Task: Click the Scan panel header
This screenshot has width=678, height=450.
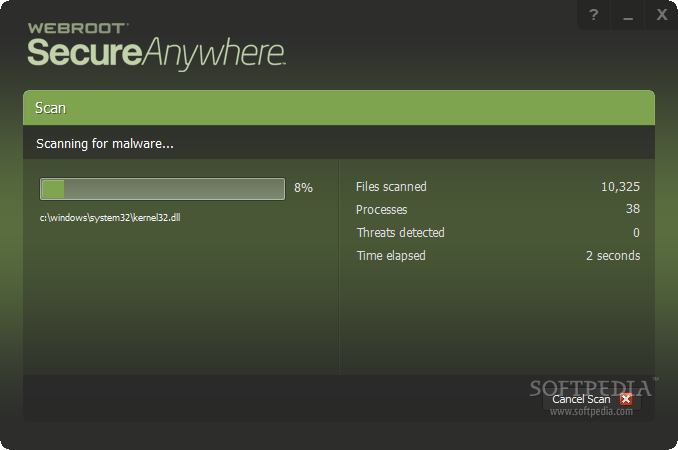Action: 339,108
